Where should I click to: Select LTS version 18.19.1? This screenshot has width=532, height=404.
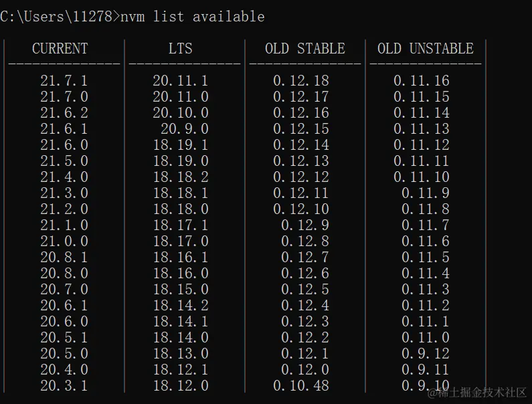(181, 145)
